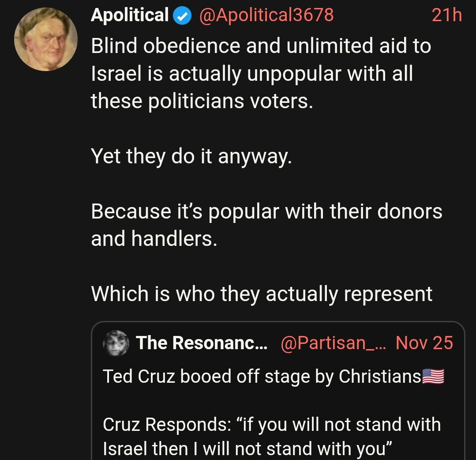Click the 21h timestamp
Viewport: 476px width, 460px height.
pyautogui.click(x=446, y=15)
